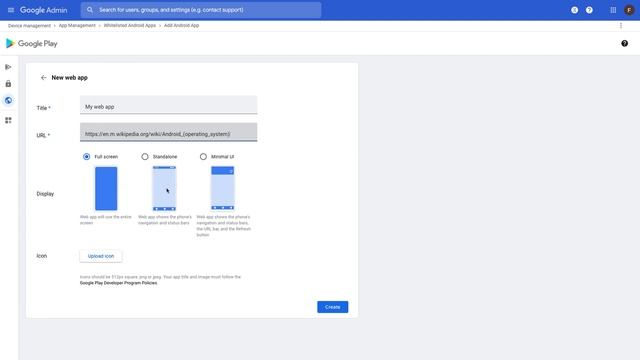
Task: Click the Google Admin title
Action: 44,10
